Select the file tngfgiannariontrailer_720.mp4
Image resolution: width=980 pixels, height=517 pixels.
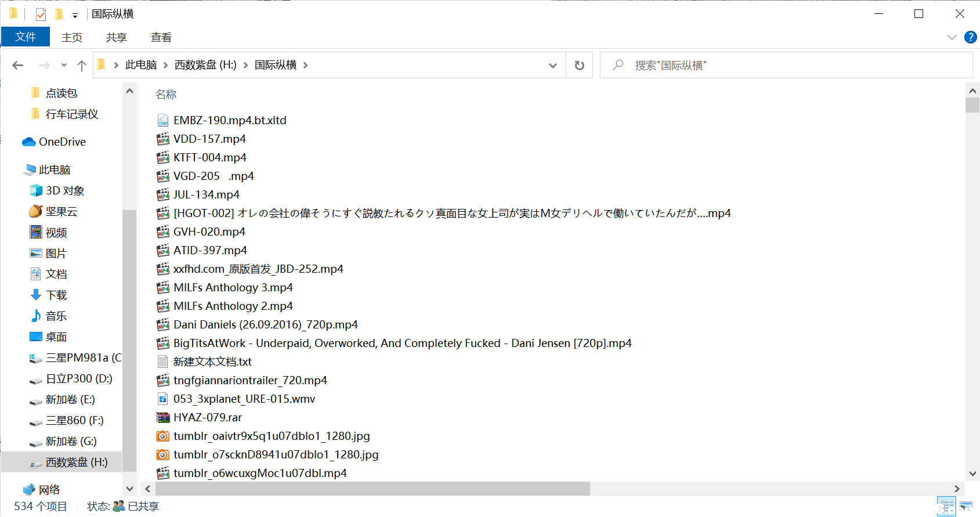point(250,380)
